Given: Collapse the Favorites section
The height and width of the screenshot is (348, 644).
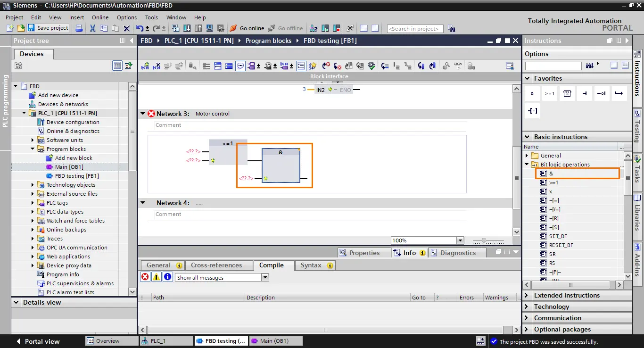Looking at the screenshot, I should click(x=526, y=79).
